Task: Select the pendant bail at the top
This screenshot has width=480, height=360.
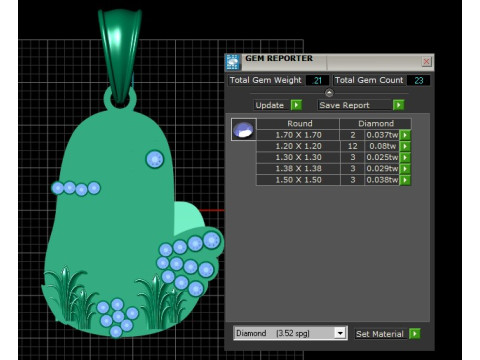Action: pos(120,55)
